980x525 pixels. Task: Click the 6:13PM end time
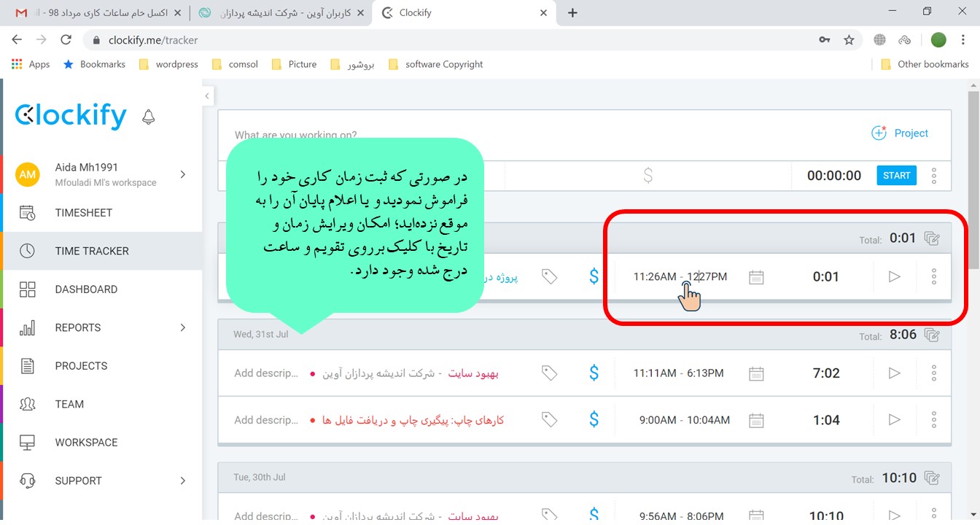click(705, 373)
